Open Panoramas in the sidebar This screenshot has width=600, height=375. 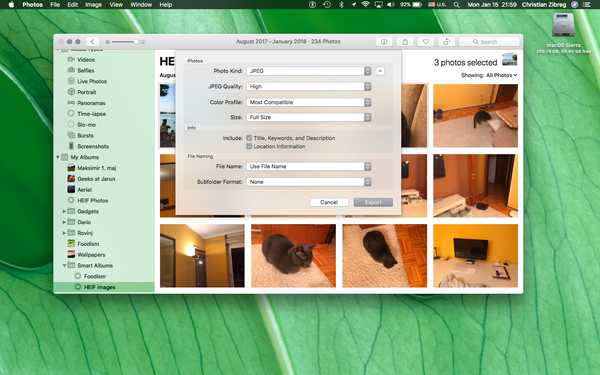pos(91,103)
